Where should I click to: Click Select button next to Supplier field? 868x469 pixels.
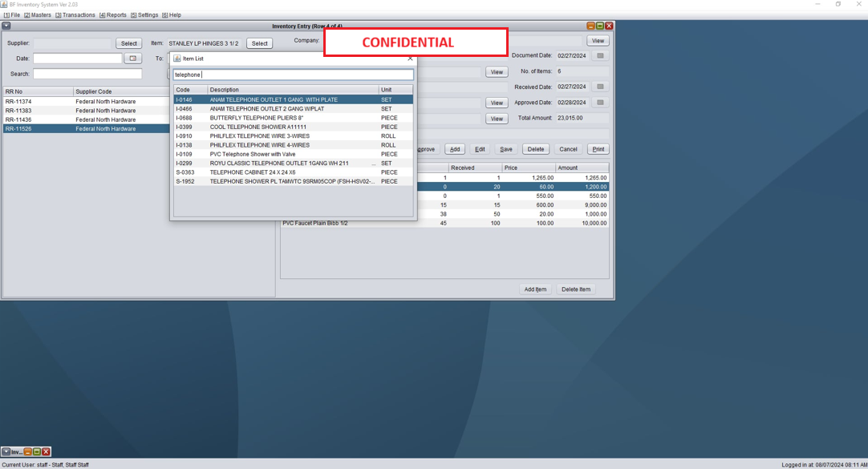pyautogui.click(x=129, y=43)
